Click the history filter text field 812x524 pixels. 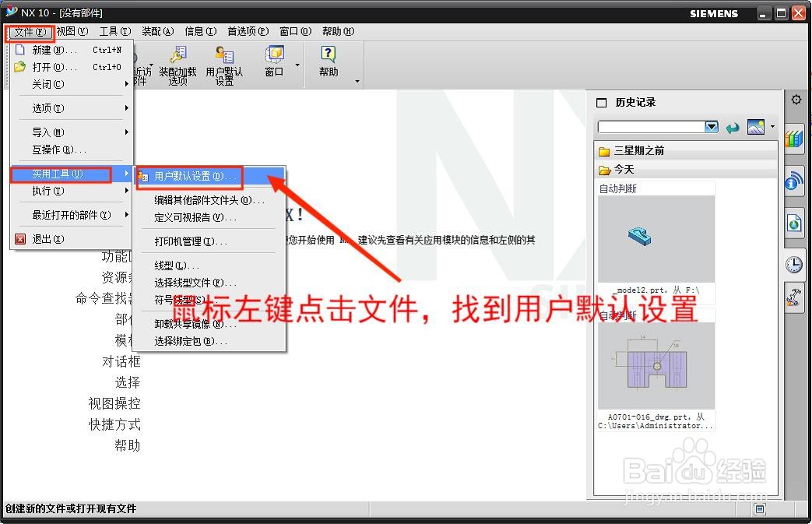pyautogui.click(x=651, y=127)
